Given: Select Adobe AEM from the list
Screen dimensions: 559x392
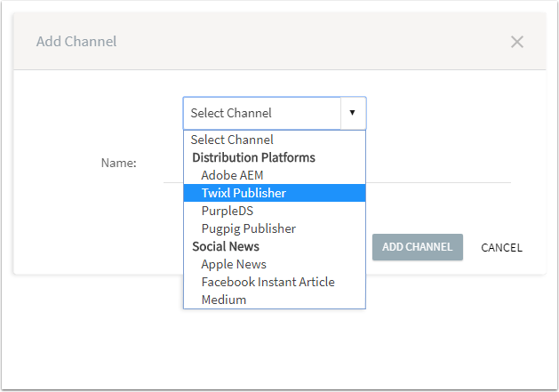Looking at the screenshot, I should 275,175.
